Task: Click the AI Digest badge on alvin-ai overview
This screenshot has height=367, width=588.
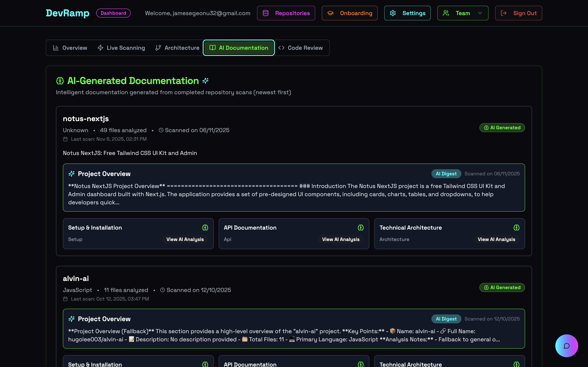Action: pos(446,319)
